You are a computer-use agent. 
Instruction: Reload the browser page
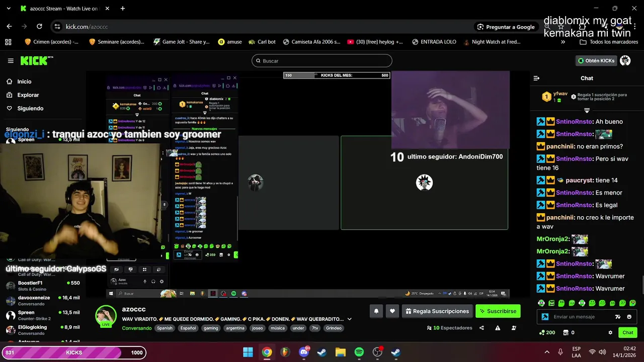pos(39,27)
